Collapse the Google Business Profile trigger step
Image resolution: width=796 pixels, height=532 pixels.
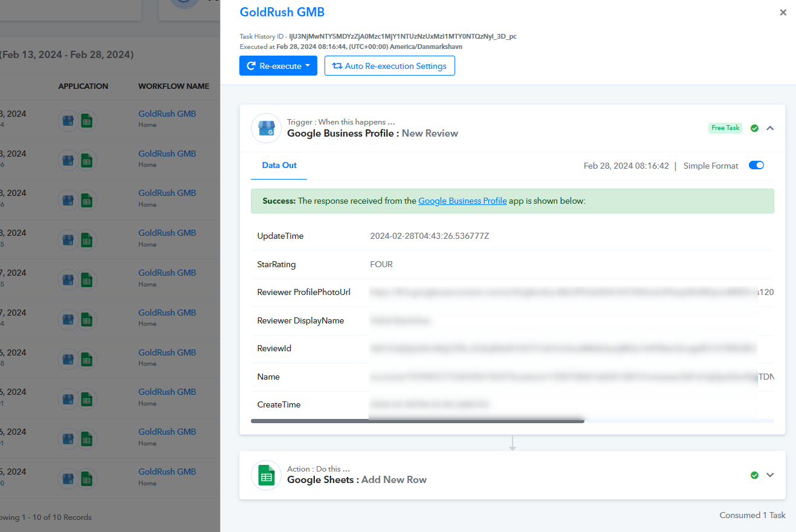(770, 128)
